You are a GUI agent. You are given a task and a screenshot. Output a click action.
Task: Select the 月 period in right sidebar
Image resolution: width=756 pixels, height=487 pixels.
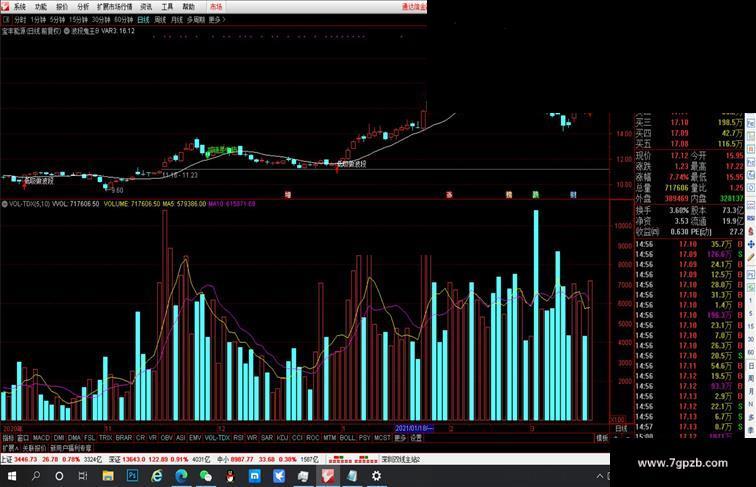751,392
